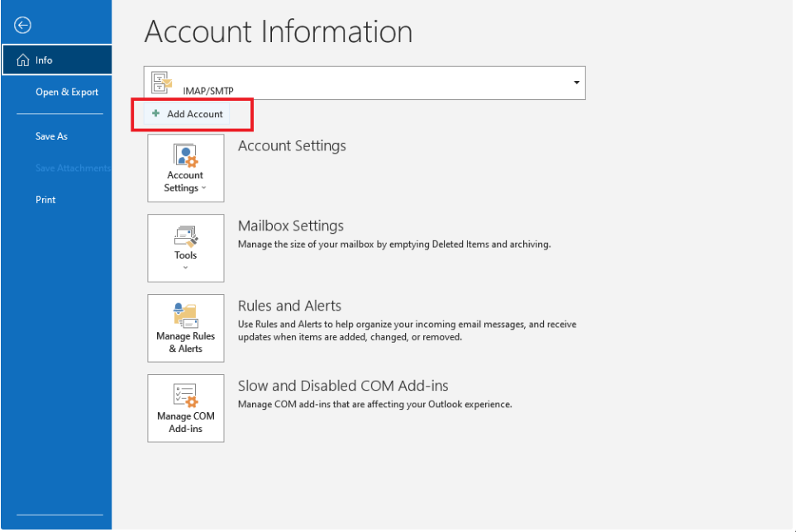Open the Open & Export menu item
Viewport: 796px width, 532px height.
pos(66,92)
